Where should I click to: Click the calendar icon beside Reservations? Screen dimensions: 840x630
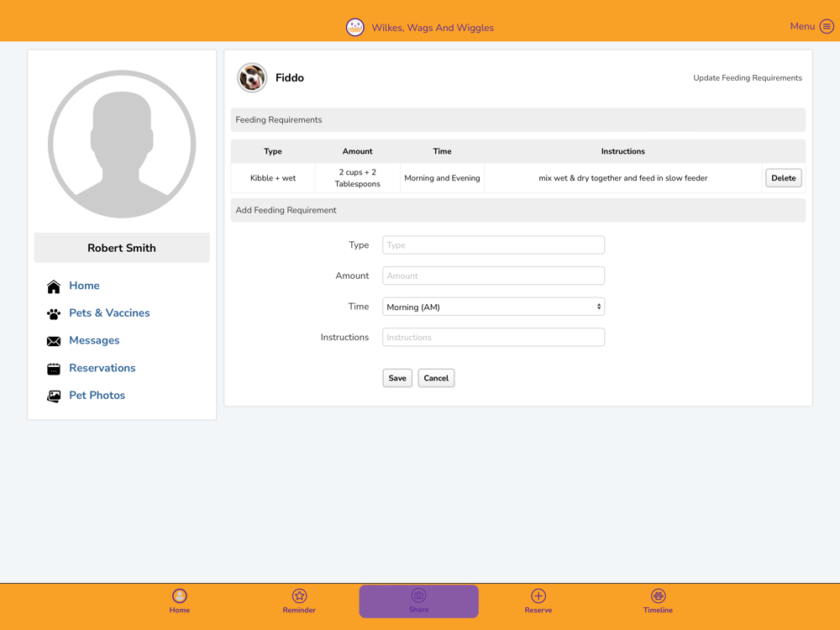coord(54,369)
